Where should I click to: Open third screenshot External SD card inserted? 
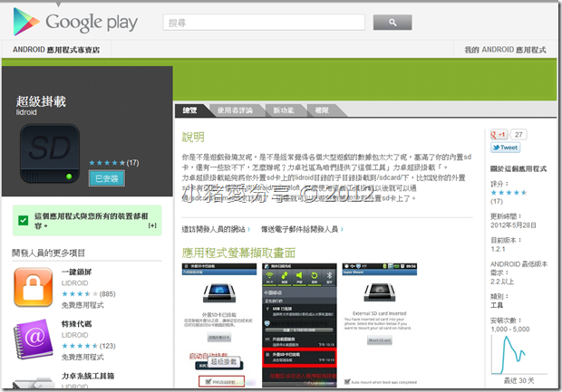pyautogui.click(x=380, y=325)
